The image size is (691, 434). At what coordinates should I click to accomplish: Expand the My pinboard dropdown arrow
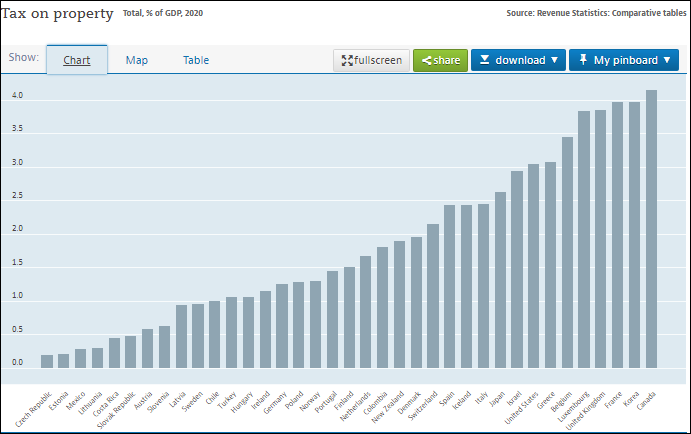tap(667, 60)
